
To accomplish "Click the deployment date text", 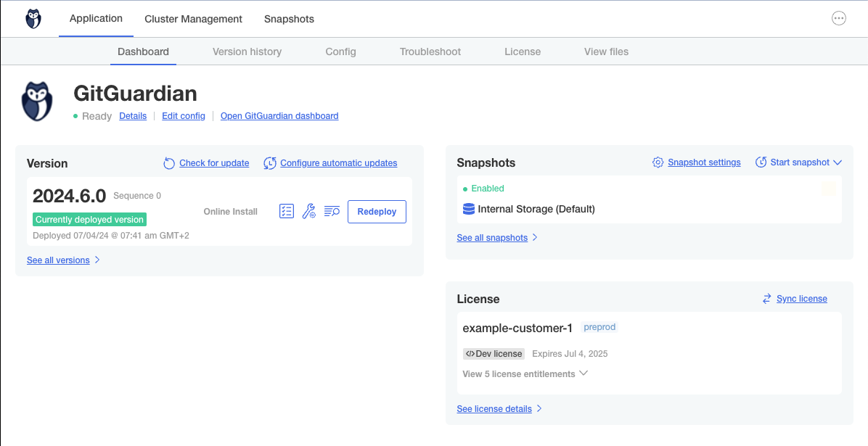I will coord(111,236).
